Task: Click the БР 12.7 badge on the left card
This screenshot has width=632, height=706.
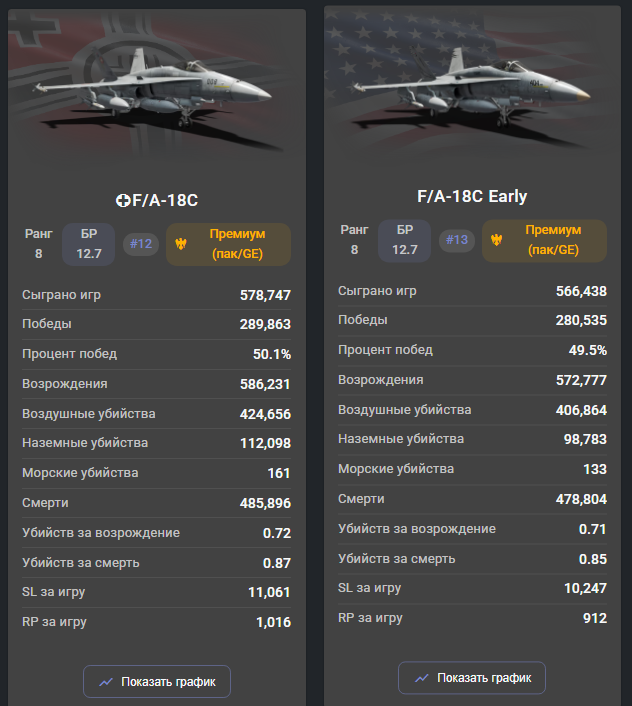Action: coord(89,244)
